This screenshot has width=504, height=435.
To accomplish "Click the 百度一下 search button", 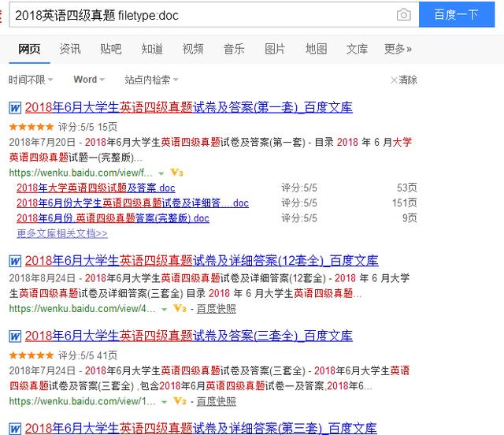I will click(x=457, y=14).
